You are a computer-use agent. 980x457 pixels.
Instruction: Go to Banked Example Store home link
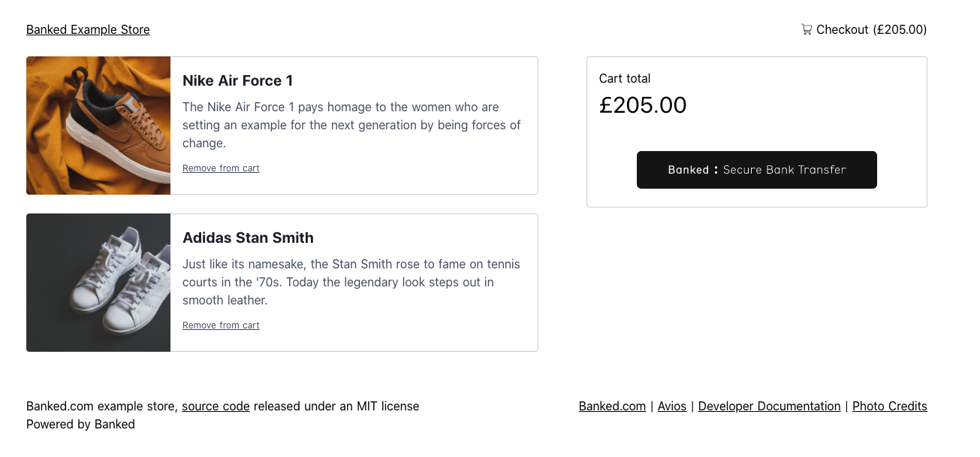88,30
